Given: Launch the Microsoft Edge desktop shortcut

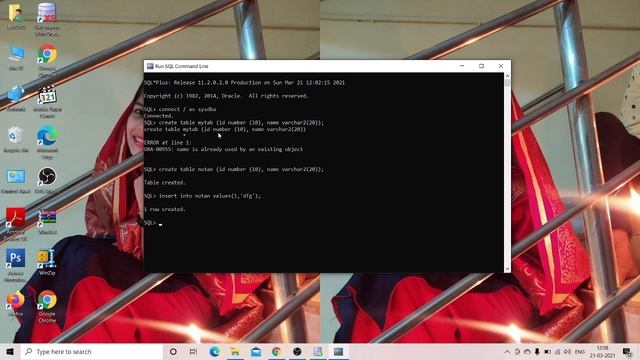Looking at the screenshot, I should click(x=47, y=142).
